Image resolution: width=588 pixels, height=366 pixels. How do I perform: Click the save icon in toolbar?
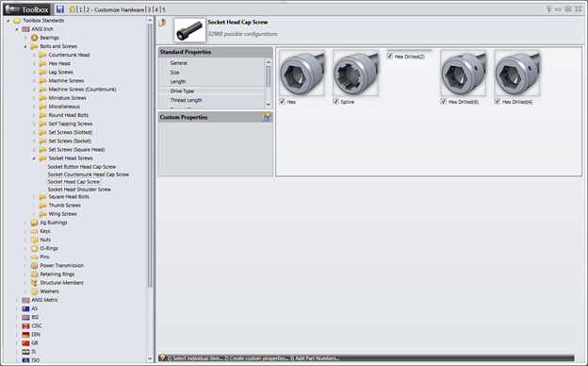click(60, 9)
